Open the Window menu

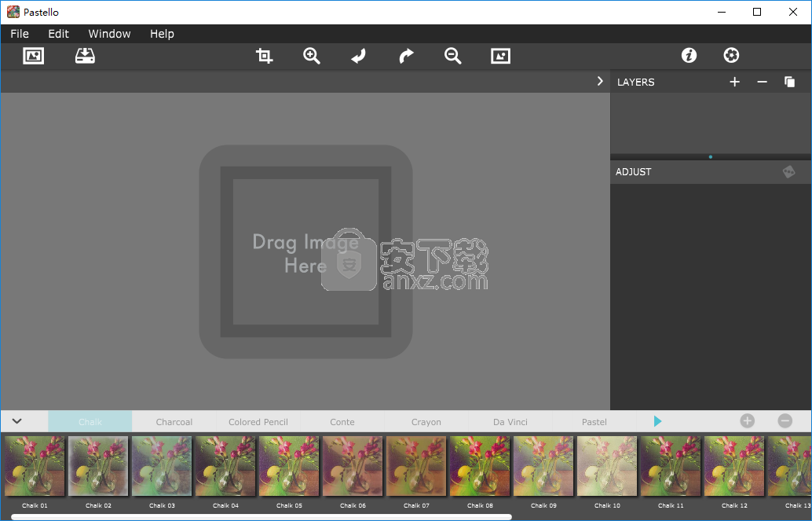(x=109, y=34)
